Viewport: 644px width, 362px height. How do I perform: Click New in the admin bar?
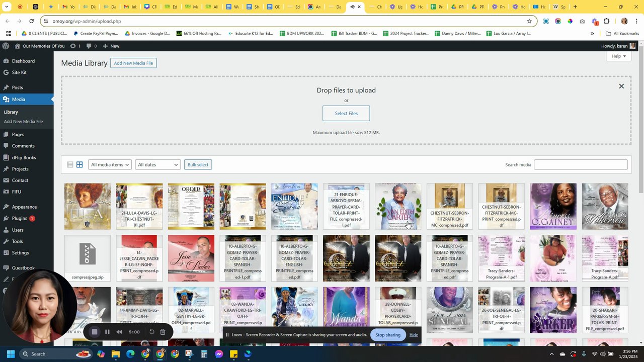tap(111, 46)
